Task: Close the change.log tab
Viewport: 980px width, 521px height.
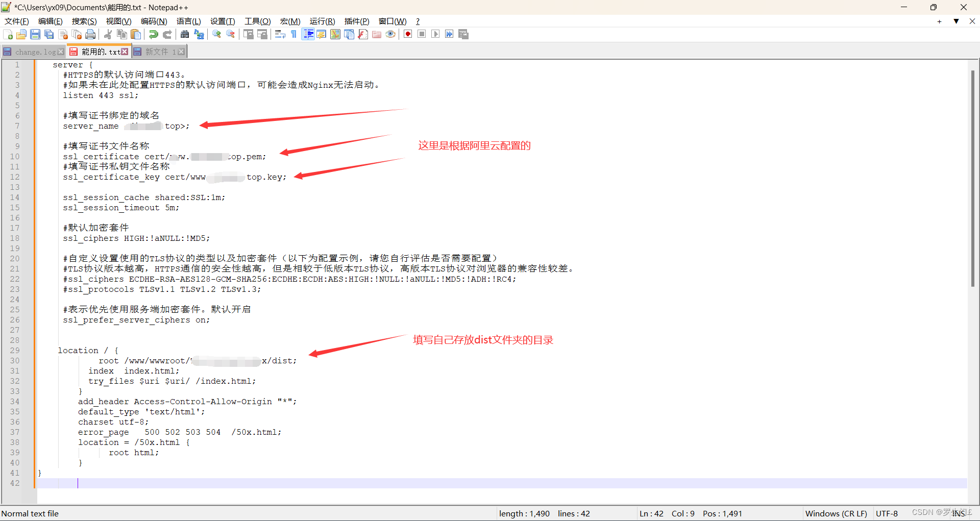Action: 61,52
